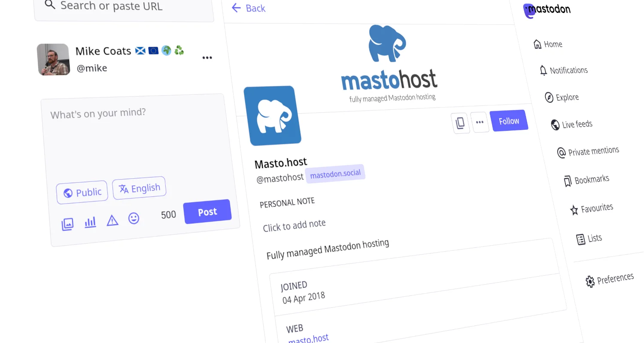Click the add poll icon

90,222
